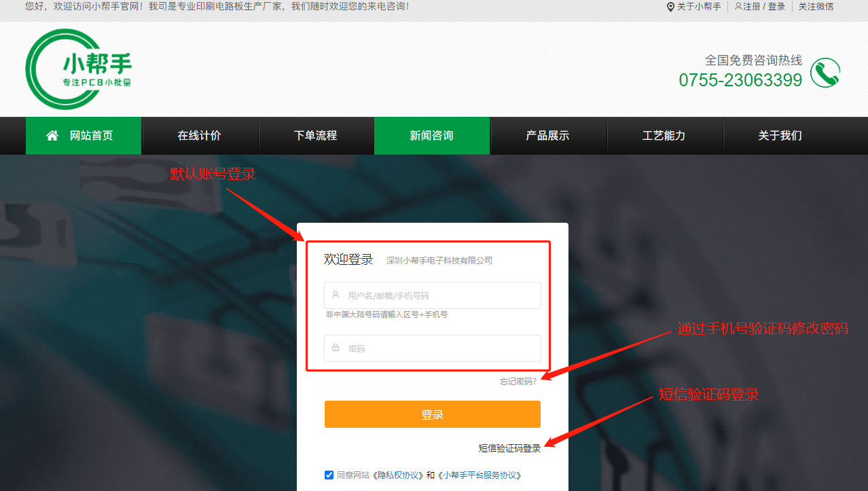Switch to 短信验证码登录 login mode
868x491 pixels.
[509, 448]
